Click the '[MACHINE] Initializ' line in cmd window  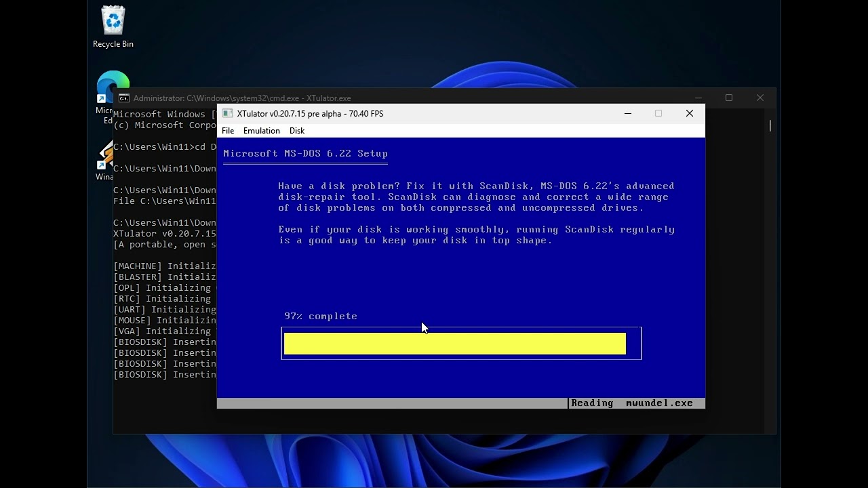[x=165, y=266]
